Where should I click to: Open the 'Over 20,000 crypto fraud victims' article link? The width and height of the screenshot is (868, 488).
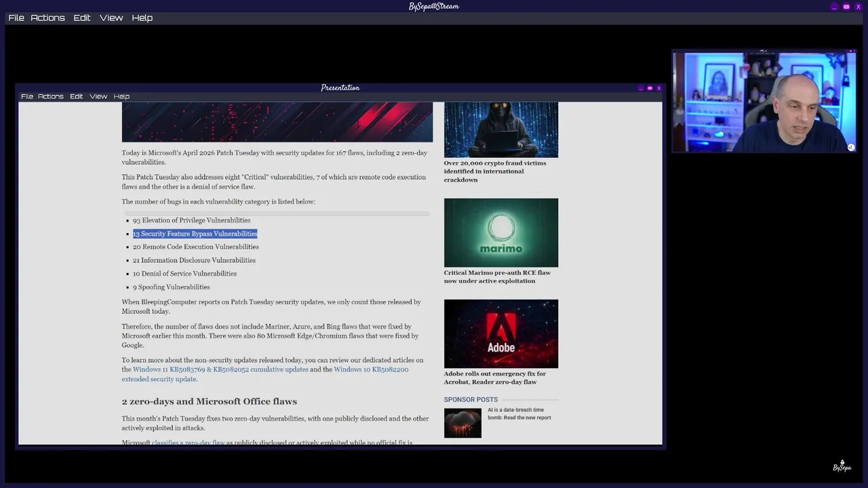coord(495,171)
